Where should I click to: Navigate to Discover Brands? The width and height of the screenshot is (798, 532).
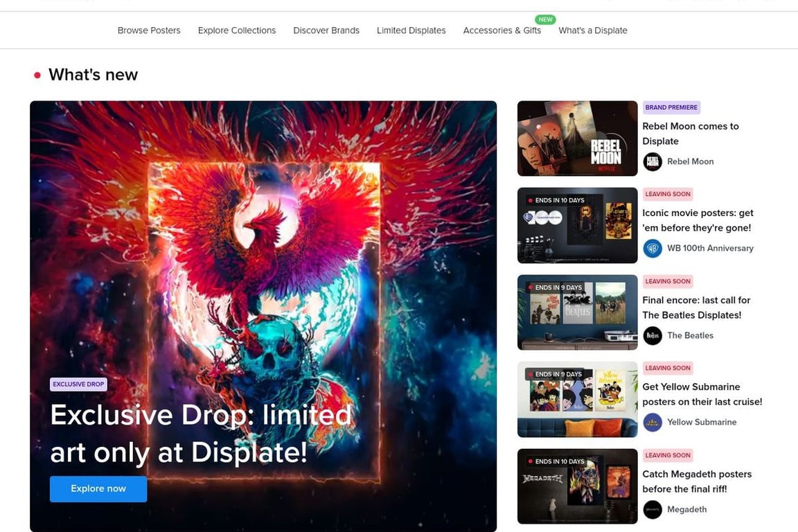pyautogui.click(x=326, y=30)
